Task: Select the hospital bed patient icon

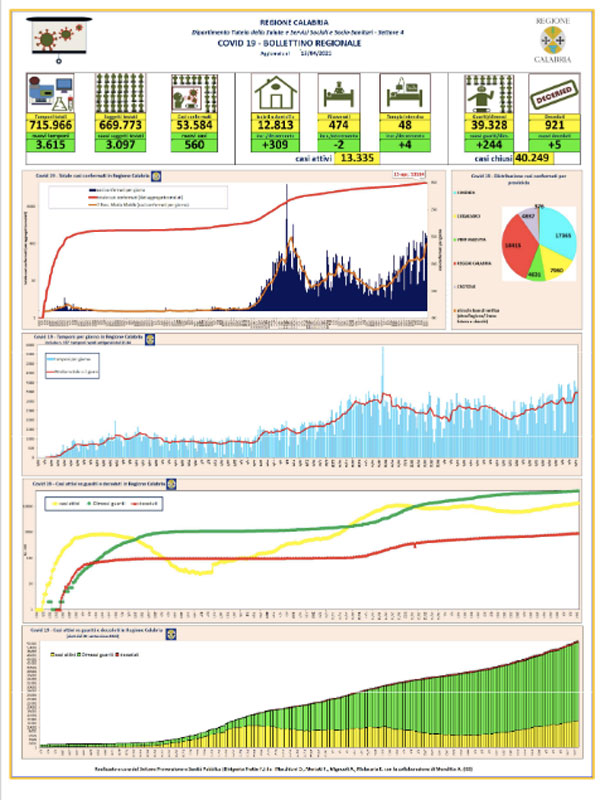Action: coord(338,93)
